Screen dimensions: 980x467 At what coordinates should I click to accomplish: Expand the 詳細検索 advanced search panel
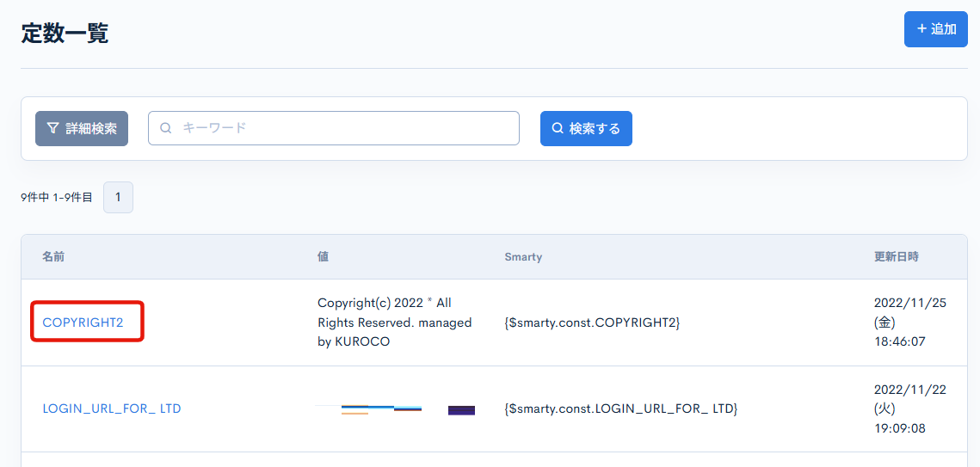82,128
